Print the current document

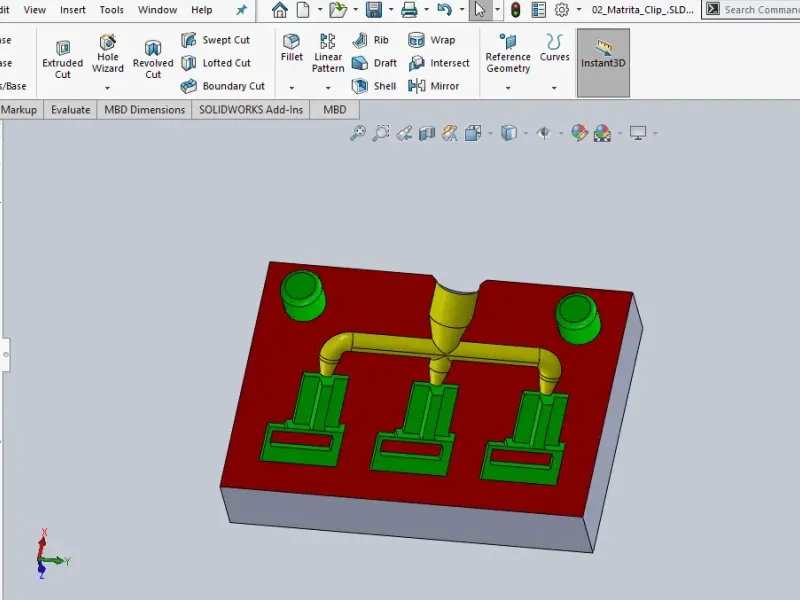point(409,10)
